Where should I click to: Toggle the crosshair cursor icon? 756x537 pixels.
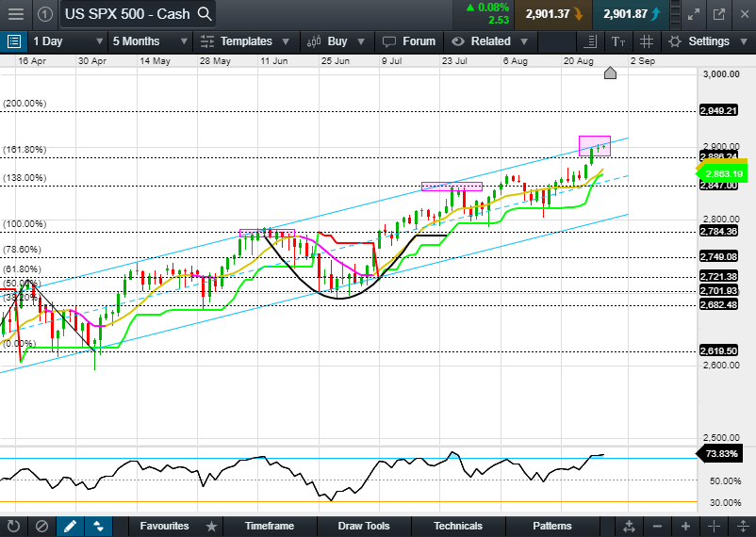tap(715, 526)
